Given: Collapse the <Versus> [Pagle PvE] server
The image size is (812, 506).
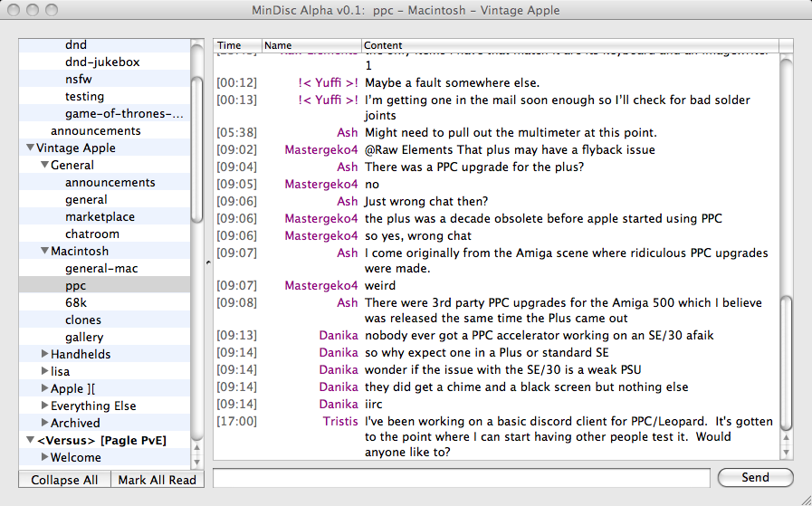Looking at the screenshot, I should point(31,441).
